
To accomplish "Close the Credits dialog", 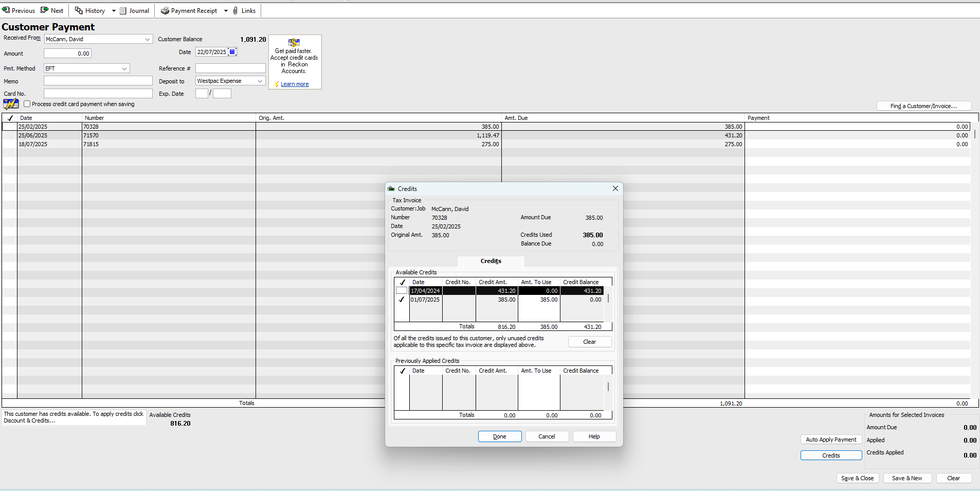I will pyautogui.click(x=615, y=188).
